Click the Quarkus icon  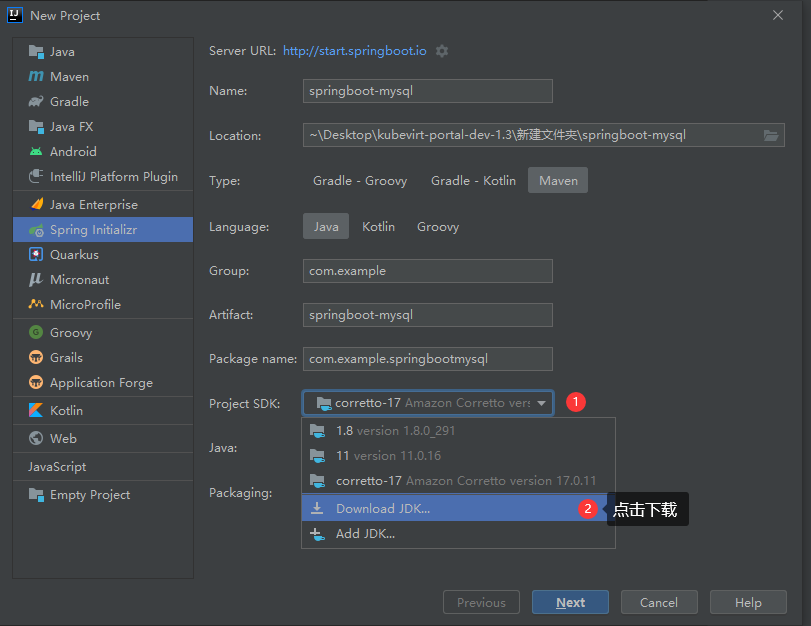(36, 255)
